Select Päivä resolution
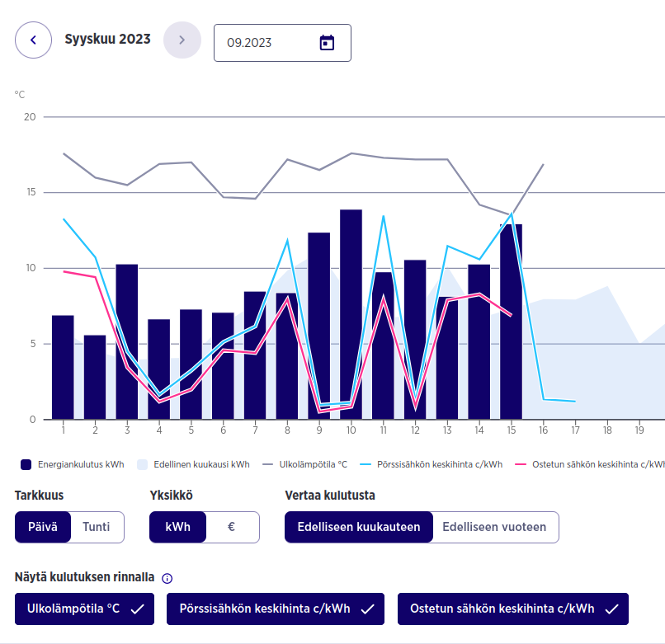 coord(43,527)
